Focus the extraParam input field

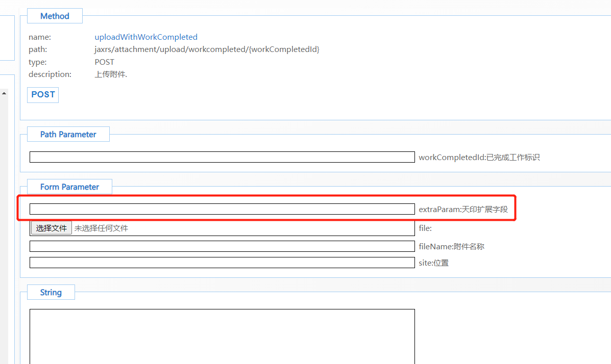click(x=222, y=209)
